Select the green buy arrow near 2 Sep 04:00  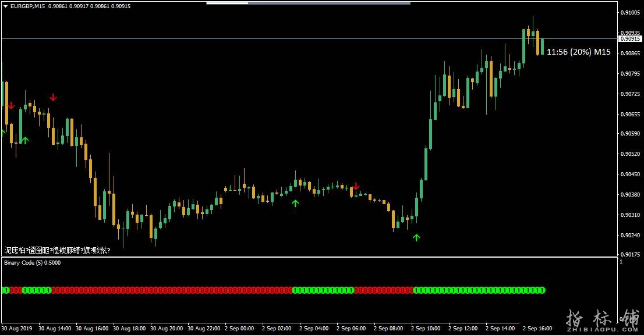click(295, 202)
